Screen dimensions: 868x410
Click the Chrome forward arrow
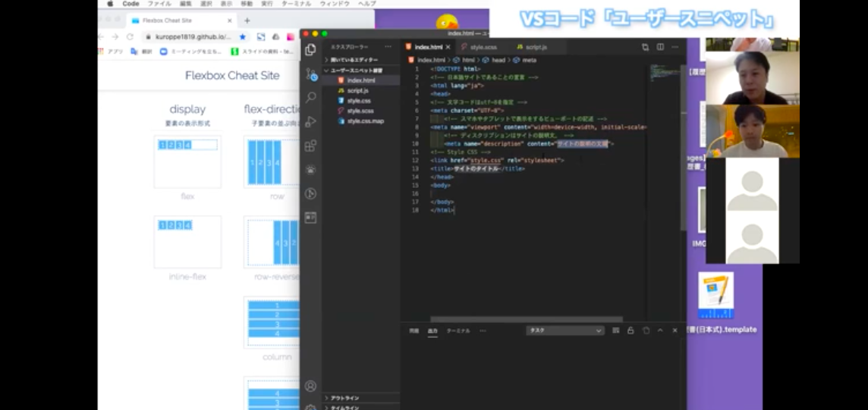pyautogui.click(x=115, y=36)
